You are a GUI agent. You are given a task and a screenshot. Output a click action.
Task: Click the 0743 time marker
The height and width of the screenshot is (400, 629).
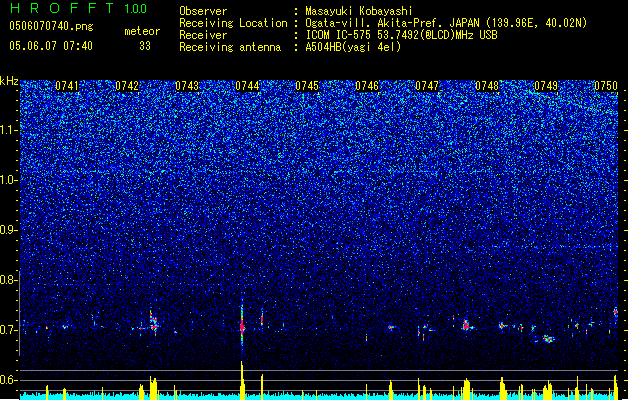(x=187, y=86)
